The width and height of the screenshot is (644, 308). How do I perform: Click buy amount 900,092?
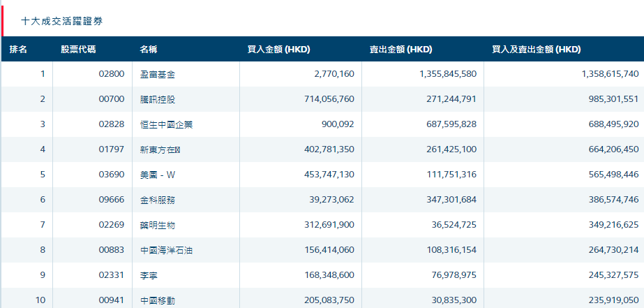click(339, 124)
